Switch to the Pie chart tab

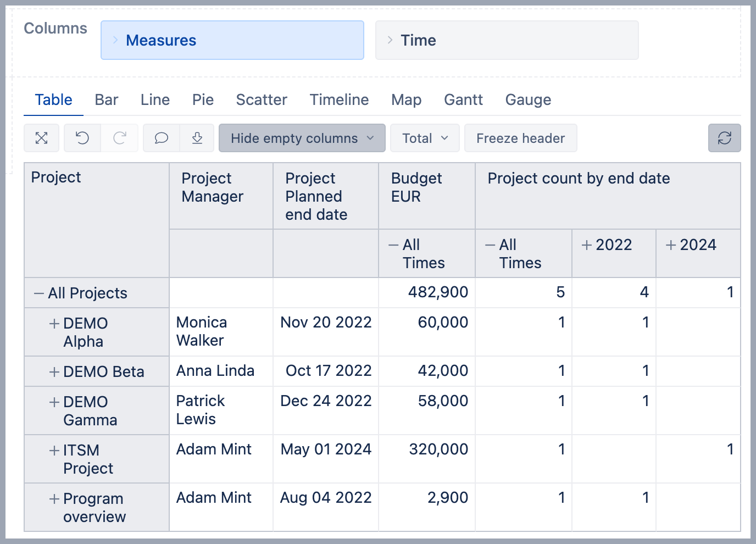(203, 100)
